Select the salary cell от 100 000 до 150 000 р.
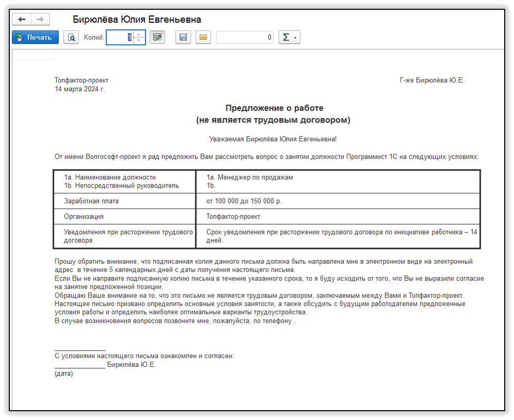Screen dimensions: 514x420 338,201
